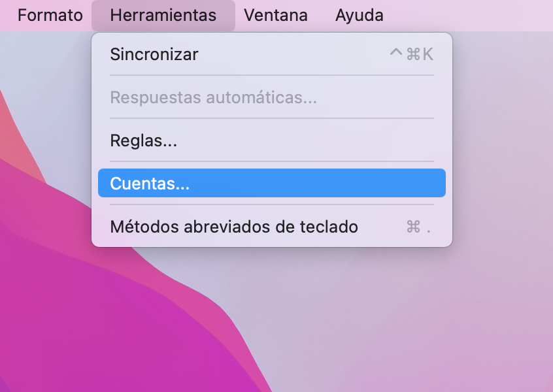
Task: Open Cuentas... from Herramientas menu
Action: pos(272,183)
